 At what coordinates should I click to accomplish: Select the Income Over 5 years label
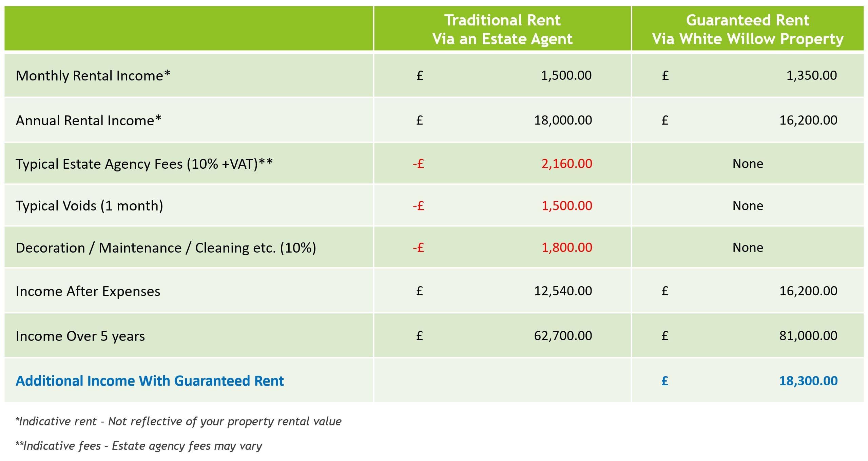80,336
